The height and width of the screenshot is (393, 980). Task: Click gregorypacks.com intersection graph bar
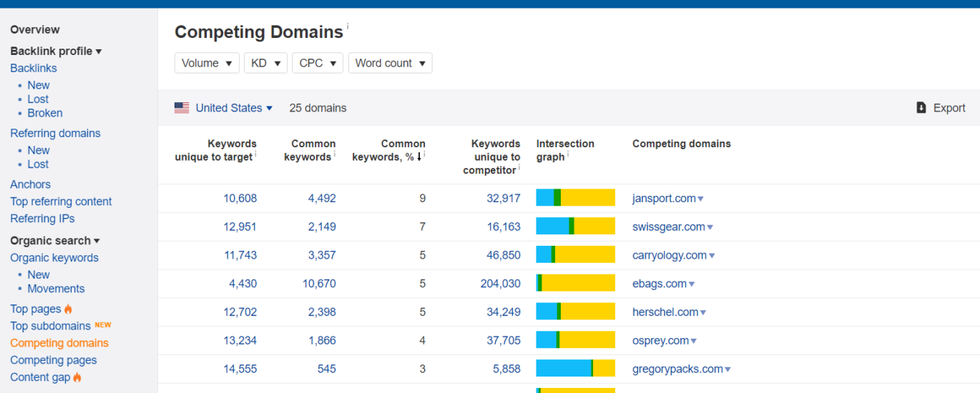click(576, 369)
